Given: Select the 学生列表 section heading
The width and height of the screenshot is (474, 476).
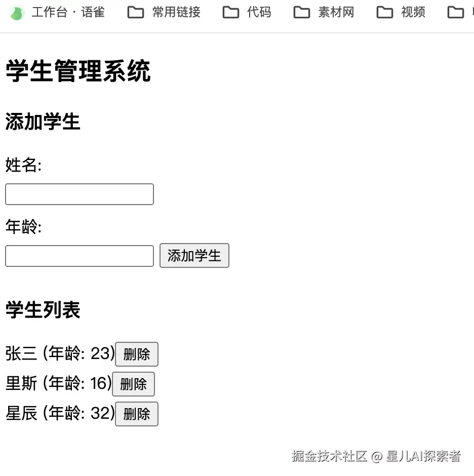Looking at the screenshot, I should click(42, 310).
